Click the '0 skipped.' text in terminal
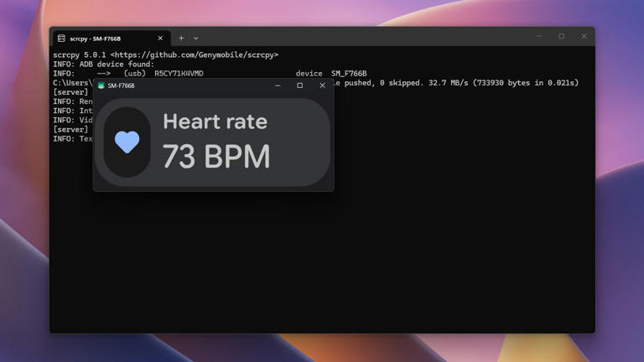Image resolution: width=644 pixels, height=362 pixels. [x=402, y=83]
